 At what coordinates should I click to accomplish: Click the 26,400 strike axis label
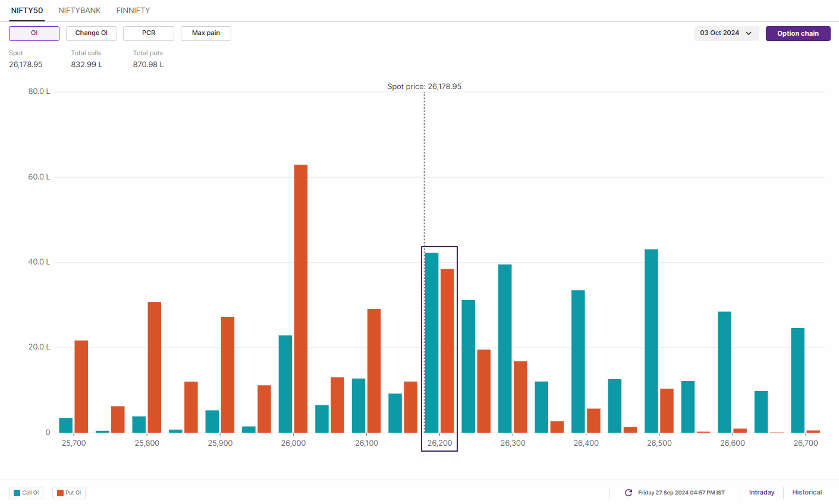[x=586, y=443]
